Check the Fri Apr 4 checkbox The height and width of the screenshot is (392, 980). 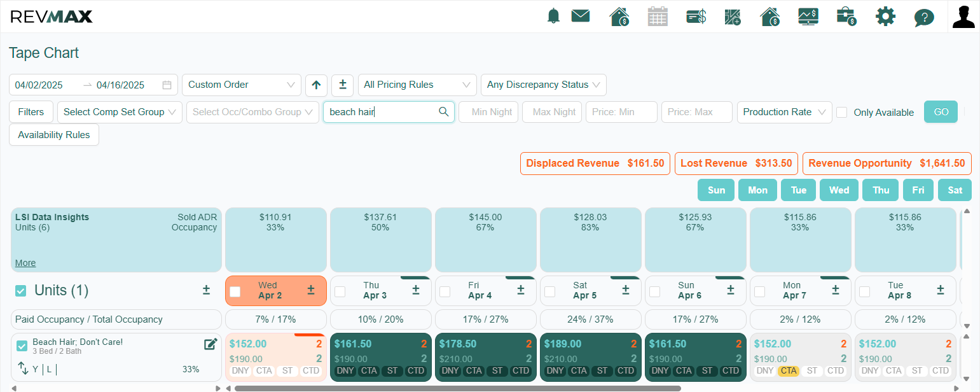tap(445, 291)
